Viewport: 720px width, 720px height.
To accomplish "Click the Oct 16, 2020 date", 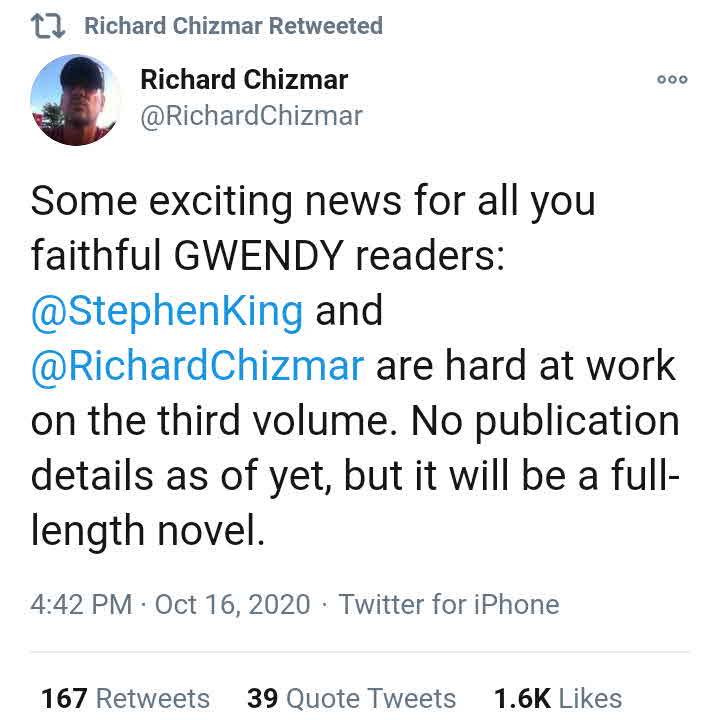I will pyautogui.click(x=233, y=604).
